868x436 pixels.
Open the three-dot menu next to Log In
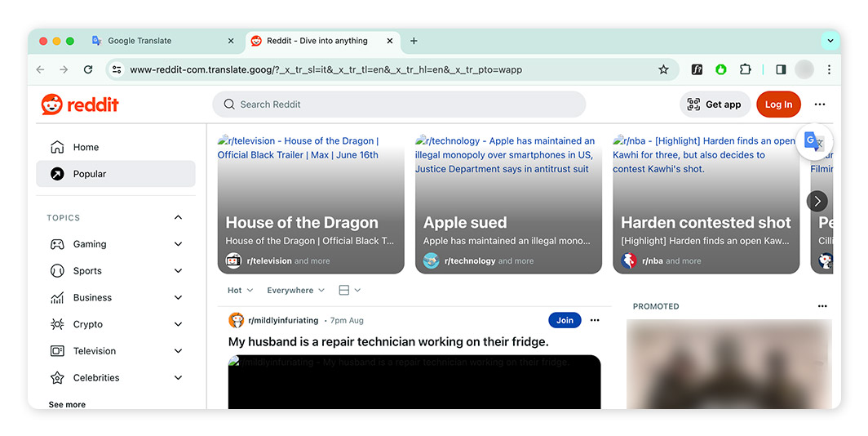[x=820, y=105]
